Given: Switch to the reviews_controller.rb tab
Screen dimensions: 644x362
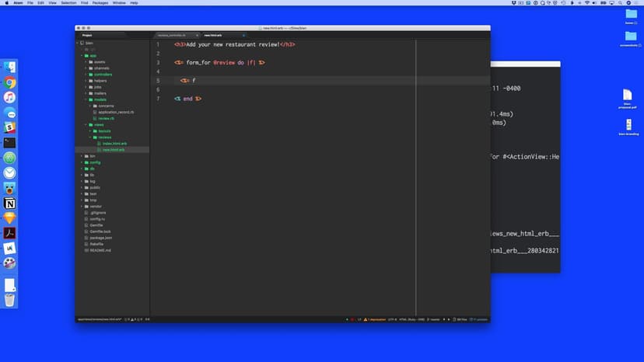Looking at the screenshot, I should [172, 35].
